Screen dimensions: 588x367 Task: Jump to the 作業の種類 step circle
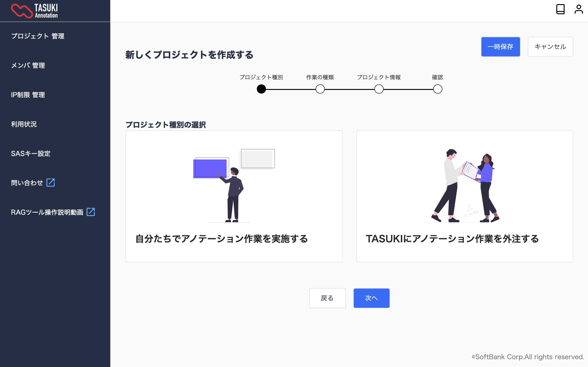pos(320,89)
